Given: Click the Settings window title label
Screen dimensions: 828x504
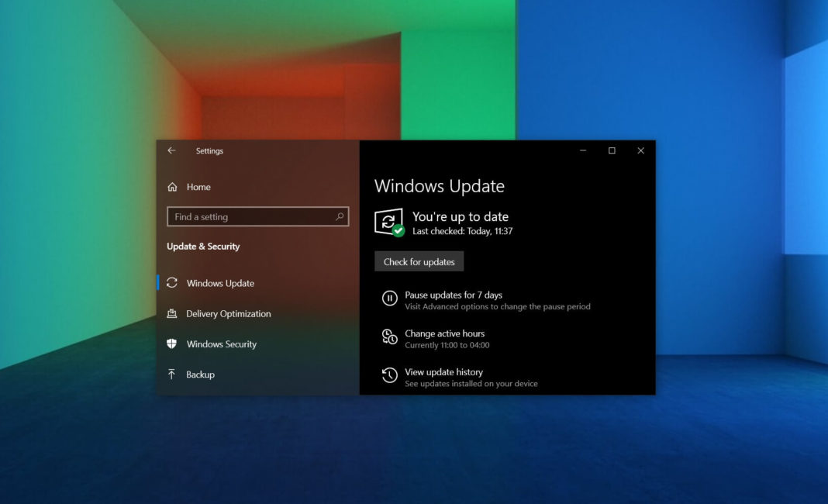Looking at the screenshot, I should [209, 151].
